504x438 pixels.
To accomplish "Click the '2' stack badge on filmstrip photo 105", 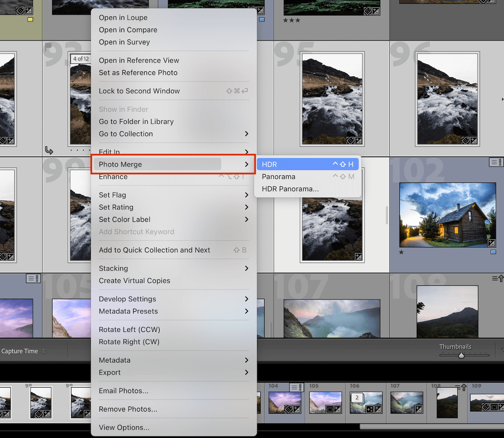I will (x=357, y=397).
